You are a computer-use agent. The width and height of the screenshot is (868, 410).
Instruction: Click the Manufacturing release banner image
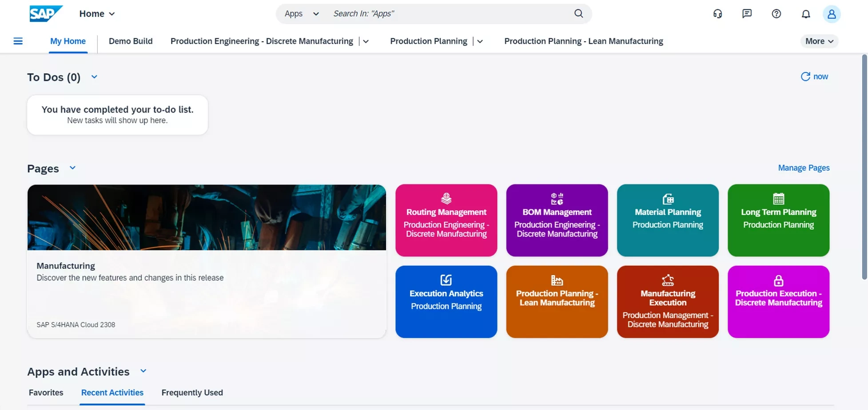point(207,217)
